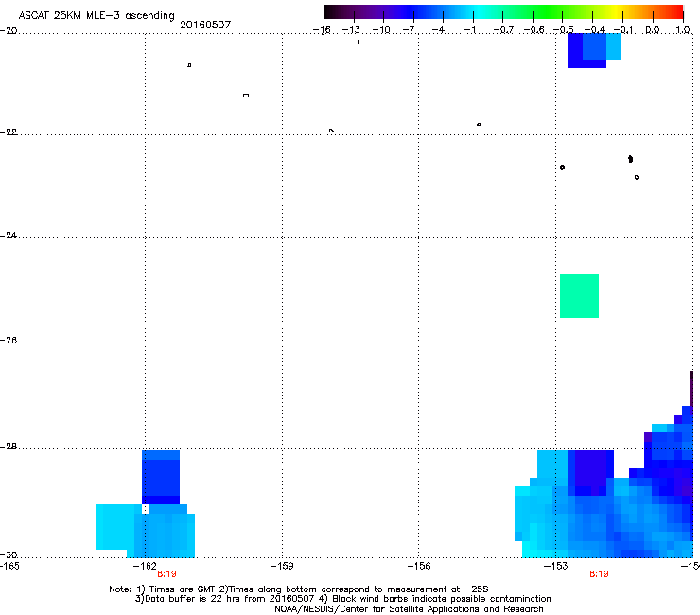Click the longitude axis label "-156"
700x615 pixels.
[x=419, y=566]
